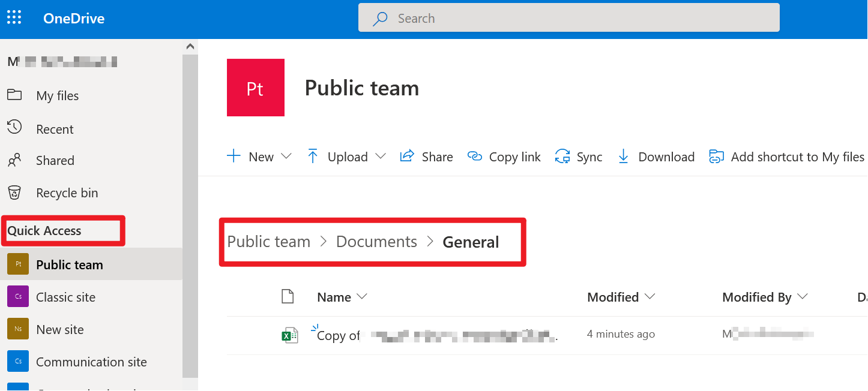Click the Copy link chain icon
This screenshot has height=391, width=868.
tap(475, 157)
